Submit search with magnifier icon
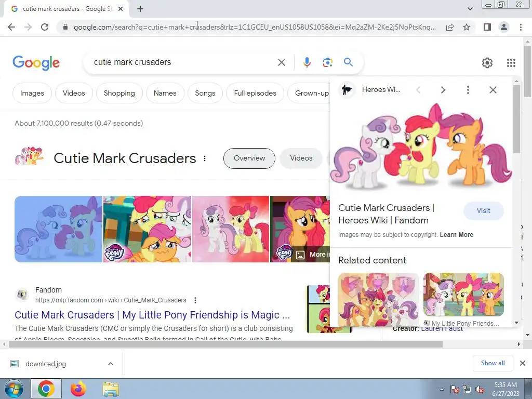The width and height of the screenshot is (532, 399). (348, 62)
